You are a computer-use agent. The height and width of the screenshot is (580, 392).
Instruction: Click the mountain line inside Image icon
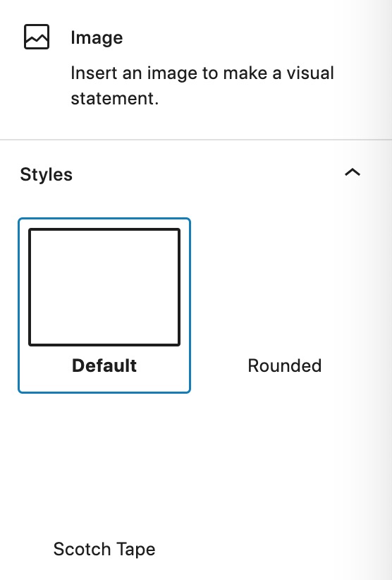coord(37,39)
